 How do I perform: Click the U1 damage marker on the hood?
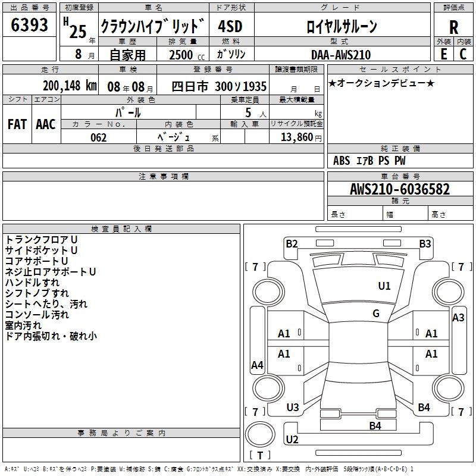pyautogui.click(x=384, y=286)
